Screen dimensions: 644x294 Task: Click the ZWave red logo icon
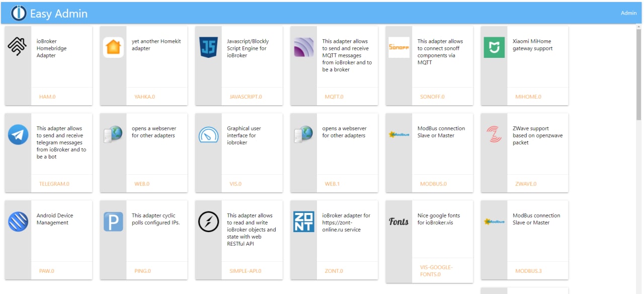click(x=494, y=134)
